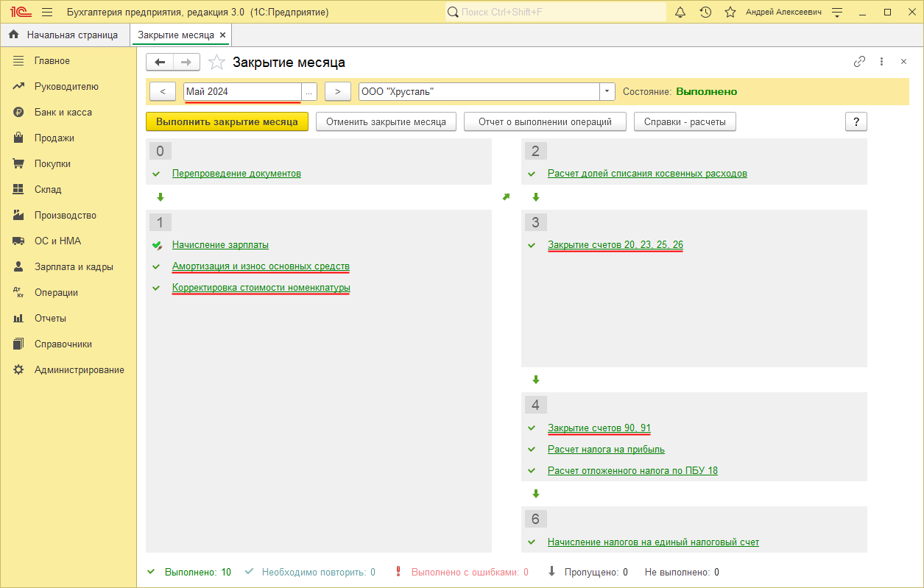
Task: Copy link to this form icon
Action: [x=859, y=62]
